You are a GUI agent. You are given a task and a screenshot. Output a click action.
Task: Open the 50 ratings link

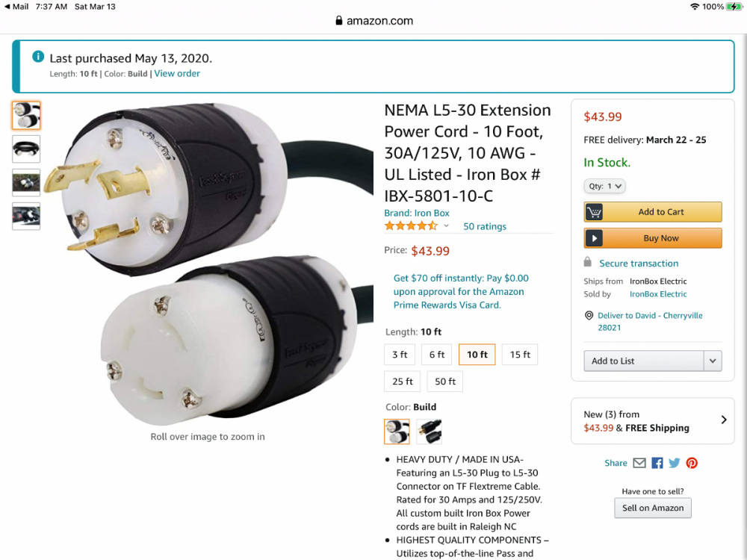point(485,226)
